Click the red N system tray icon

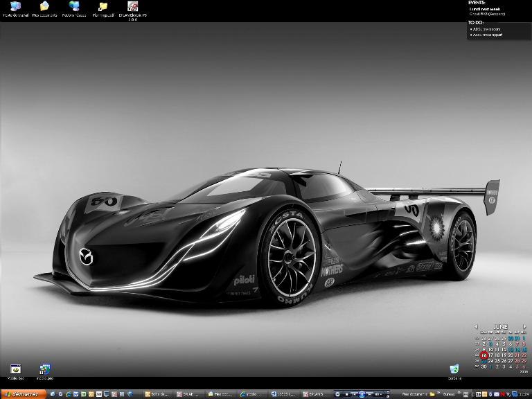pyautogui.click(x=502, y=394)
